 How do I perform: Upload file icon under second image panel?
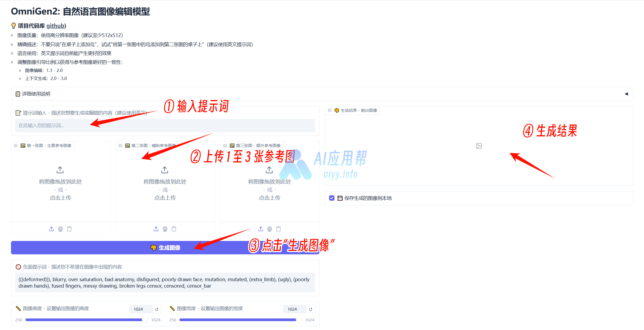156,229
